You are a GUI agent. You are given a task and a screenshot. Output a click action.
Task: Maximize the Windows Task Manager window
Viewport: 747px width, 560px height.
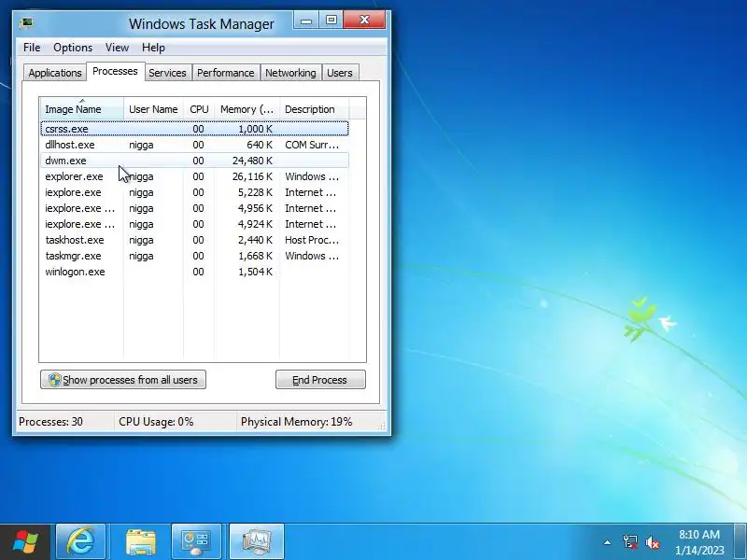click(331, 21)
